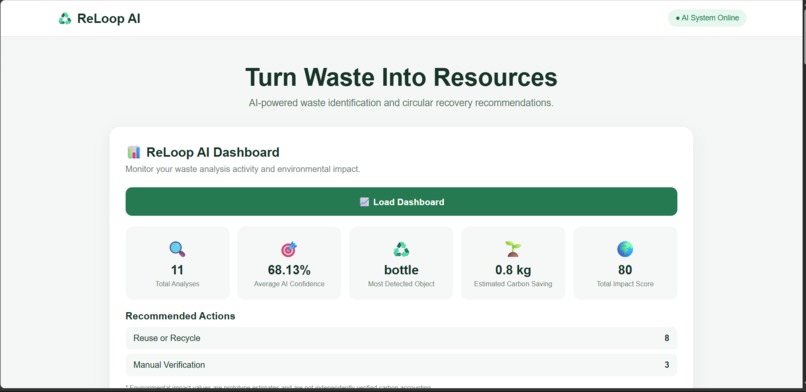Click the Manual Verification action row
806x392 pixels.
point(401,365)
